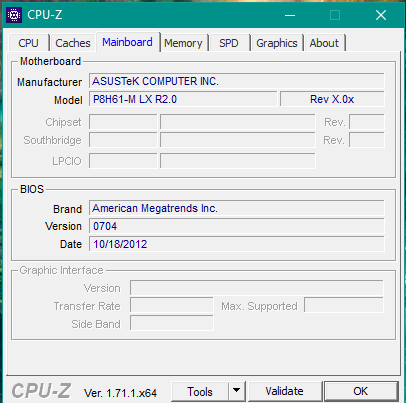406x403 pixels.
Task: Click the BIOS Brand field
Action: point(237,208)
